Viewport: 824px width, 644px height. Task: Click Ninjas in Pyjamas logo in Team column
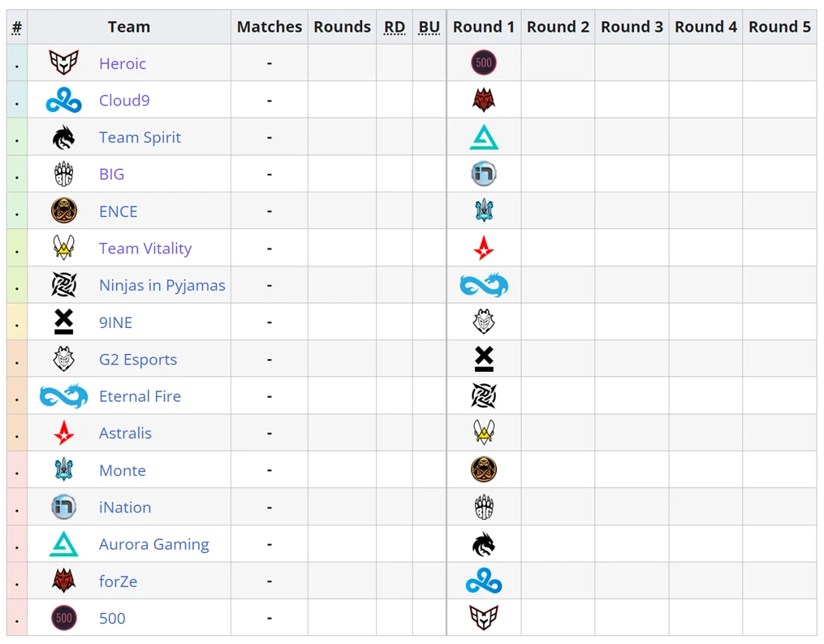point(63,285)
